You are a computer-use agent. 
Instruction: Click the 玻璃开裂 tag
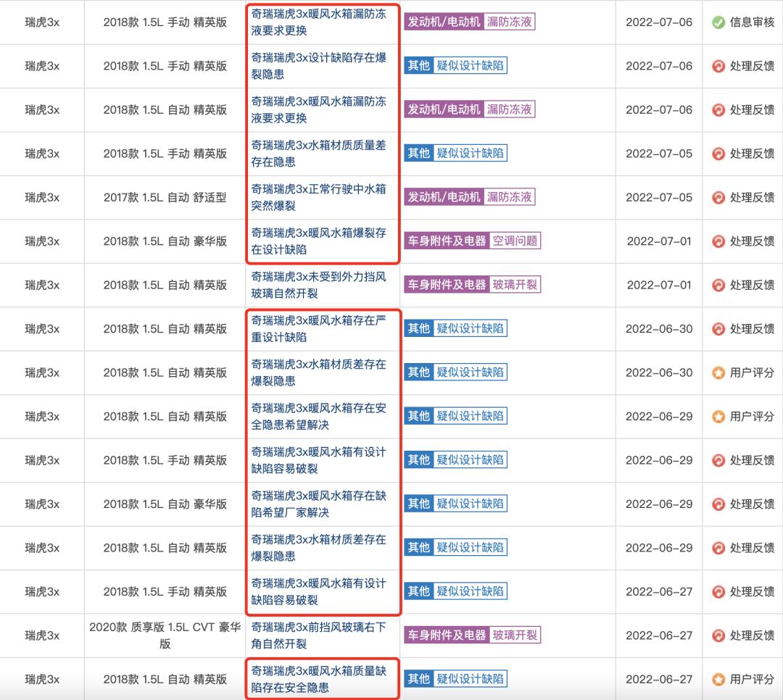[x=516, y=285]
